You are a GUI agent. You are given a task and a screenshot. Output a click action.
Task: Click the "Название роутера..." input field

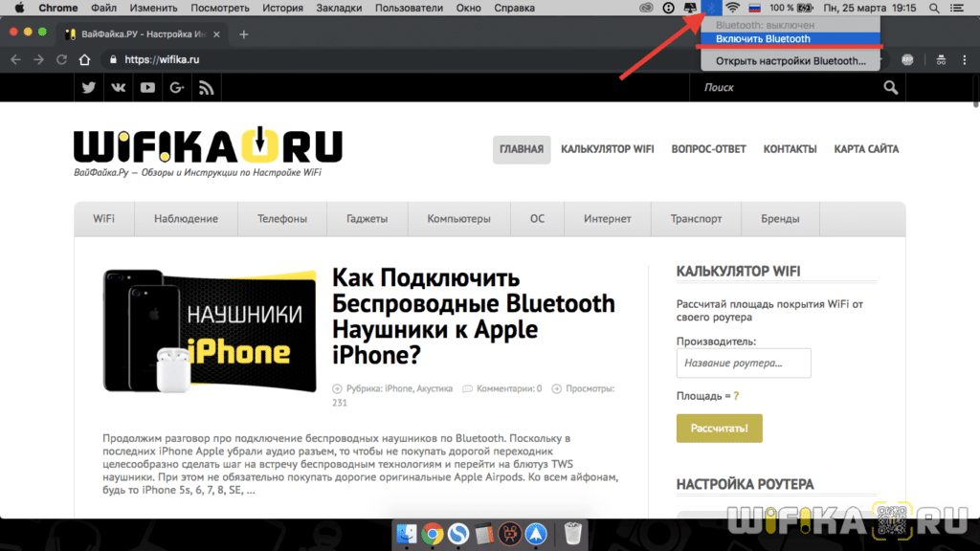pos(744,364)
